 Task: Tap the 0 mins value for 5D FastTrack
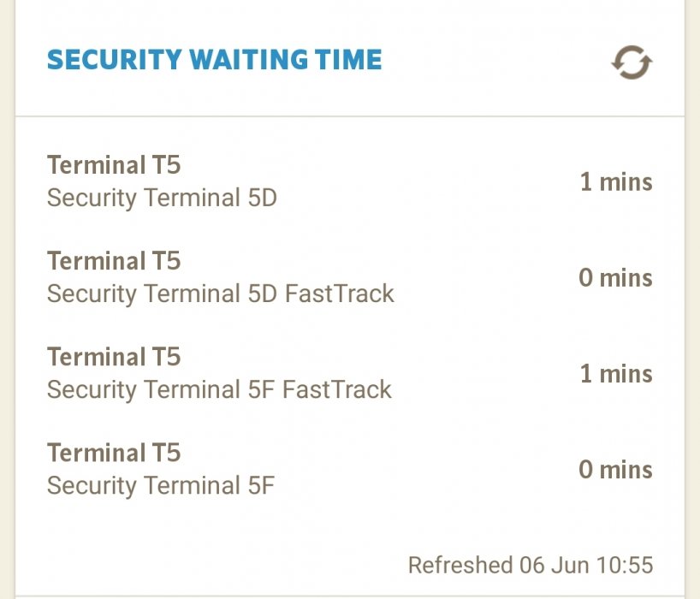coord(615,277)
